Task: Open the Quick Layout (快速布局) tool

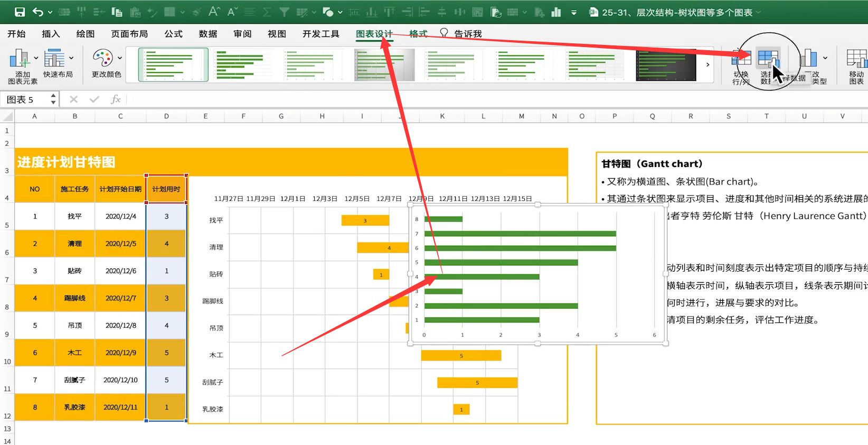Action: click(x=54, y=59)
